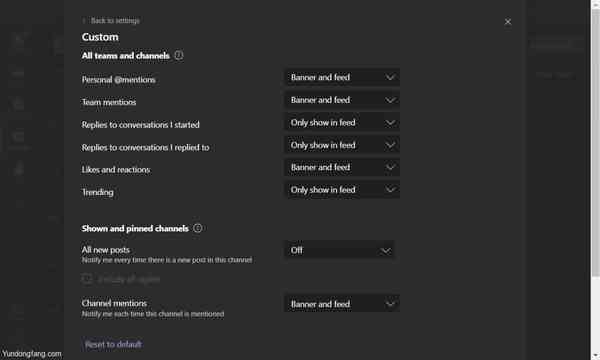
Task: Click the Channel mentions label
Action: click(114, 303)
